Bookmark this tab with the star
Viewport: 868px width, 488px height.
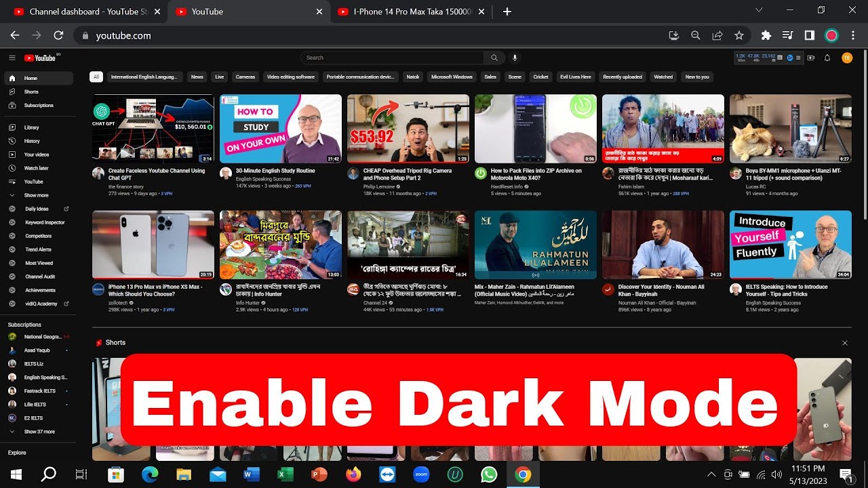739,35
